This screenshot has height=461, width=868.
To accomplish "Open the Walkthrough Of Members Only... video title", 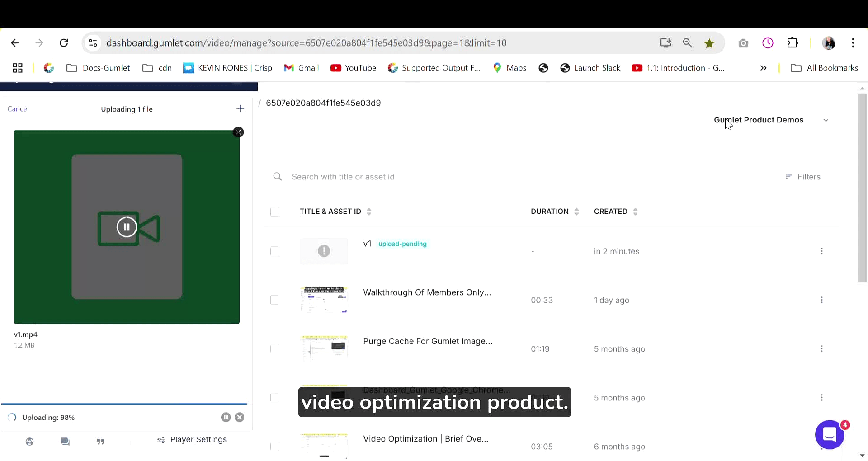I will (427, 292).
